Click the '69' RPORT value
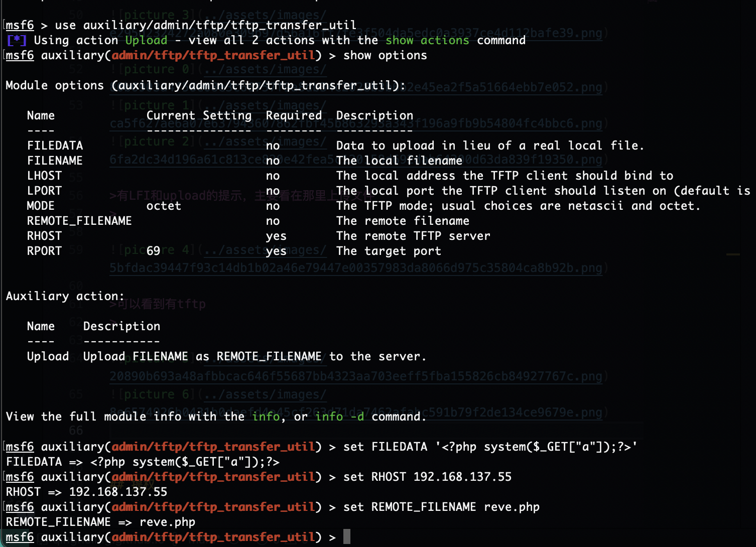 (x=154, y=251)
